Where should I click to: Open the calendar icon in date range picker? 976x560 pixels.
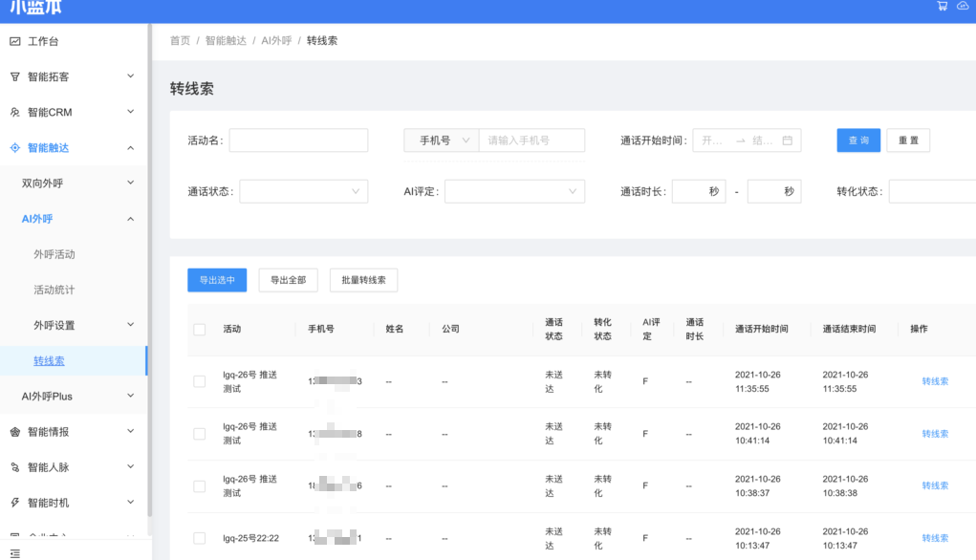[788, 140]
